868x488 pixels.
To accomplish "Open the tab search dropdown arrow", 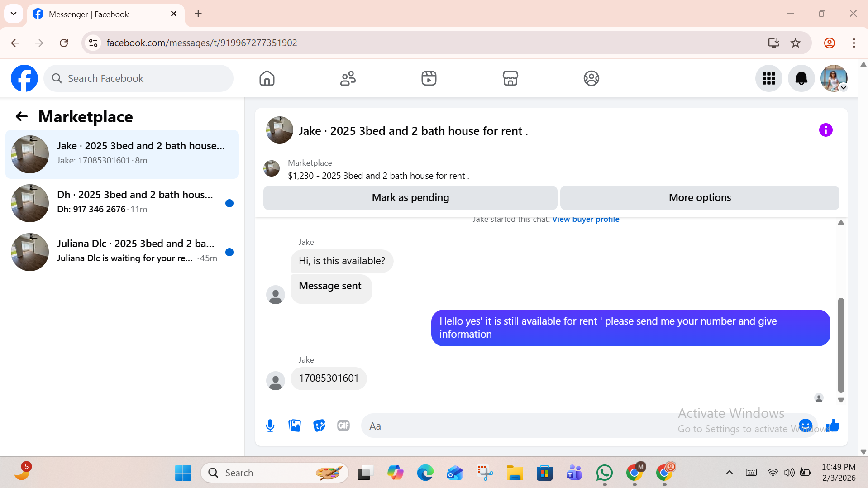I will (14, 14).
